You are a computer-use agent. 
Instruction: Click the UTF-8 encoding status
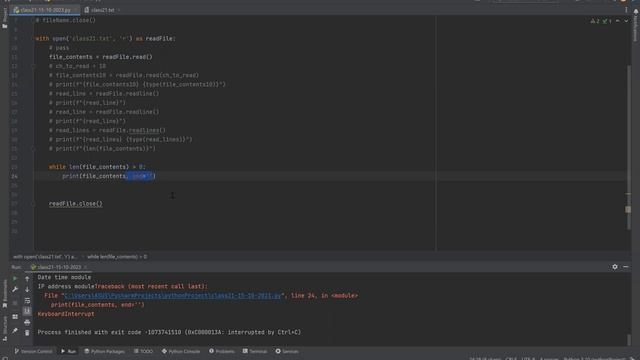pyautogui.click(x=528, y=358)
